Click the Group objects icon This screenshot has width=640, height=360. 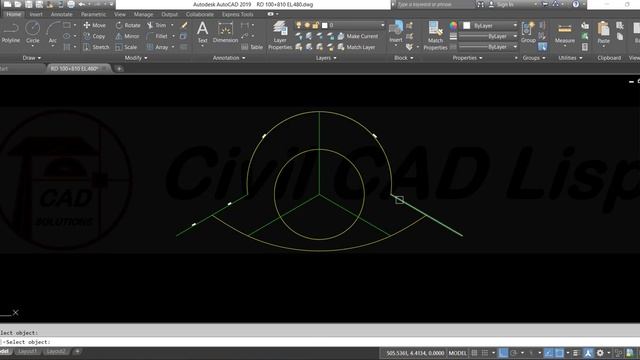(528, 33)
